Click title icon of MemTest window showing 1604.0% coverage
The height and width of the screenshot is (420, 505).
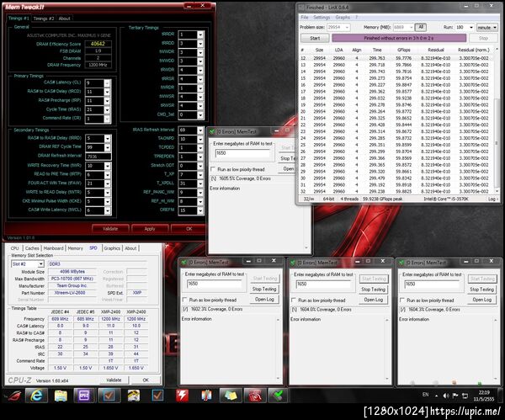[293, 263]
